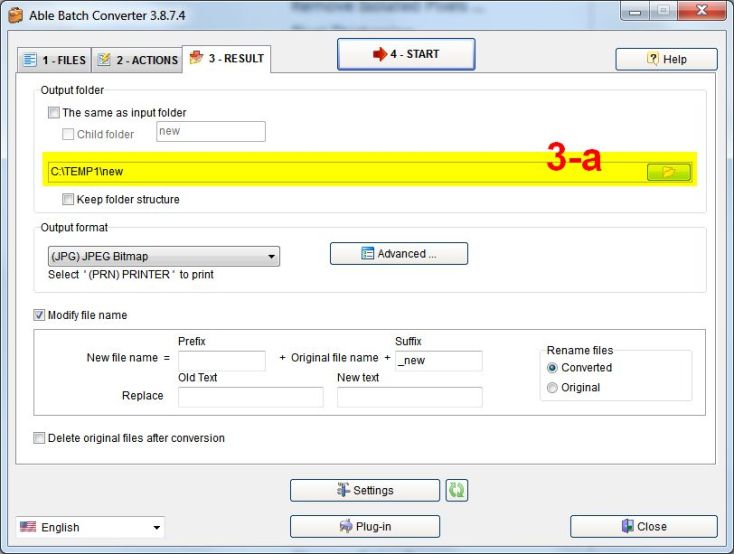Open the 2 - ACTIONS tab
The image size is (734, 554).
coord(137,60)
